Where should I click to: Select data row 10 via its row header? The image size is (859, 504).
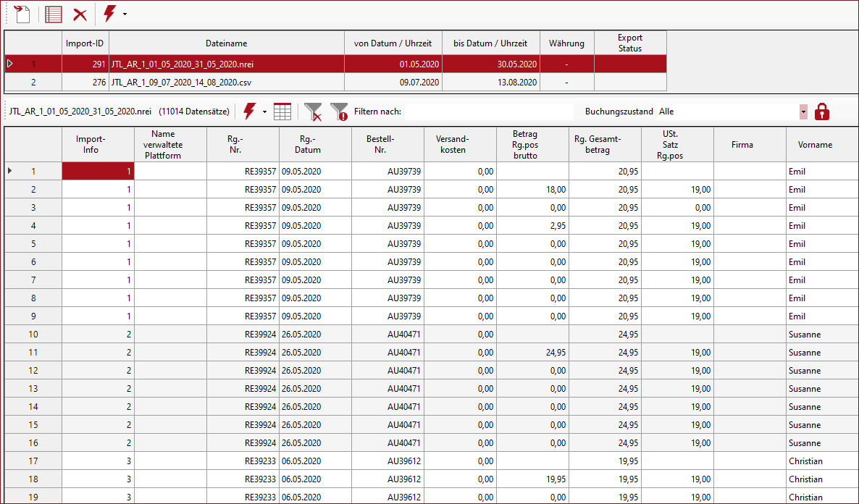tap(33, 335)
